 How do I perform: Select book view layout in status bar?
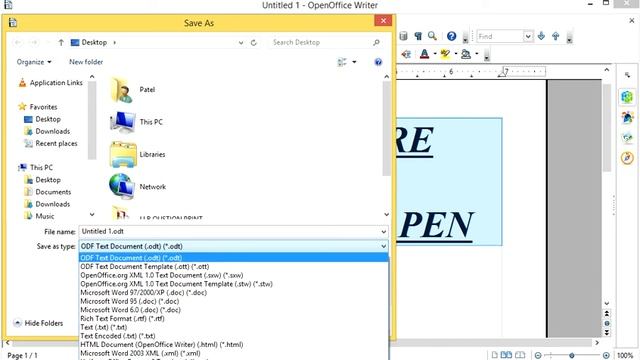coord(520,355)
